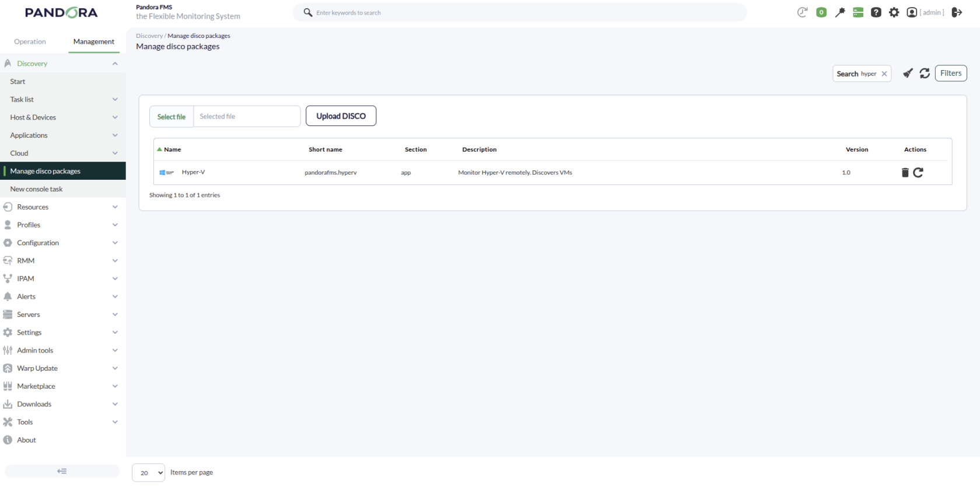Delete the Hyper-V package with trash icon
Screen dimensions: 980x488
(905, 172)
